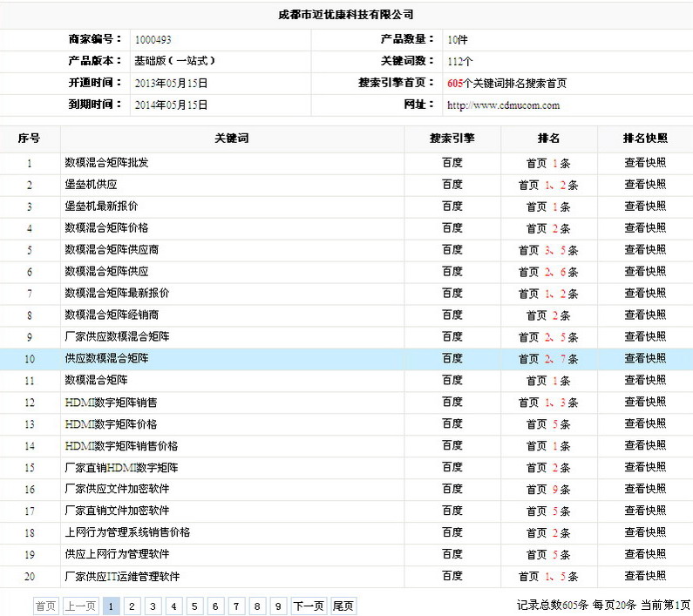The image size is (693, 616).
Task: Click merchant number 1000493
Action: pyautogui.click(x=153, y=40)
